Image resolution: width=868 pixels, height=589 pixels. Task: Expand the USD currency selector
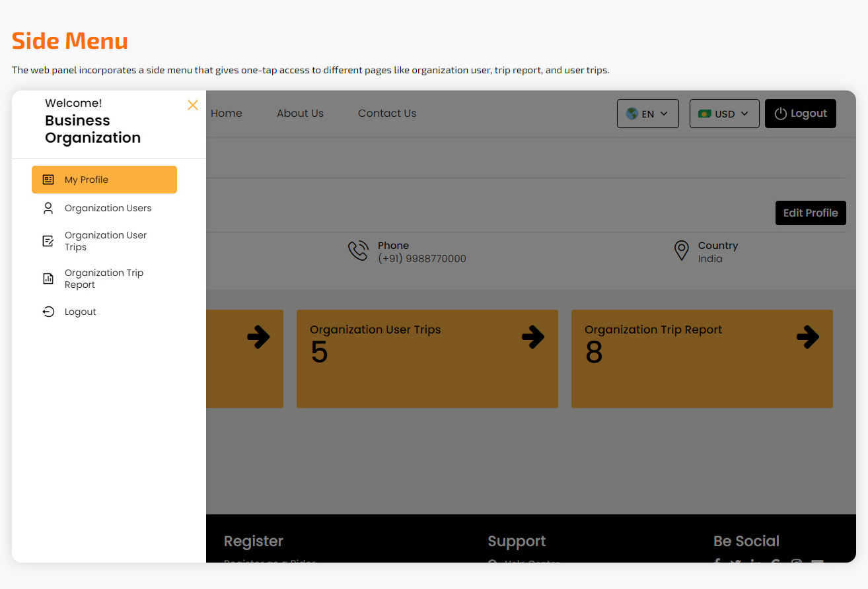coord(724,113)
